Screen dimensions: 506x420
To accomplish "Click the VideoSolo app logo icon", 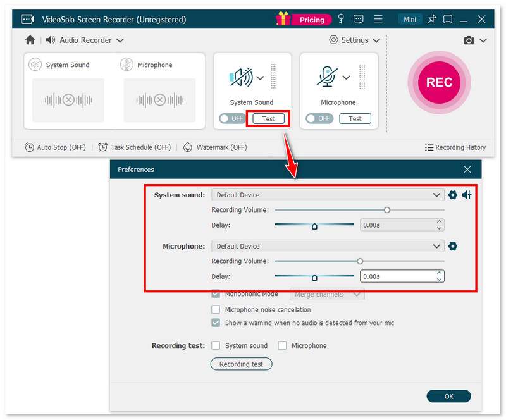I will [27, 20].
